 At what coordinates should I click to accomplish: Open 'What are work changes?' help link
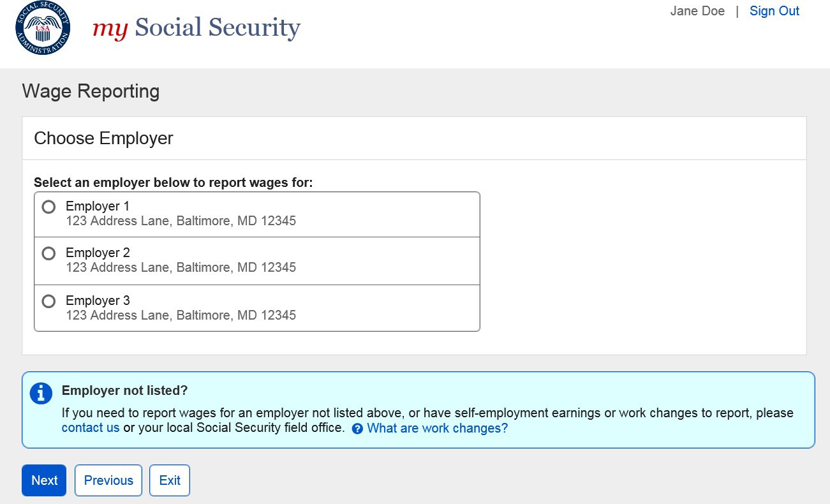pos(437,428)
